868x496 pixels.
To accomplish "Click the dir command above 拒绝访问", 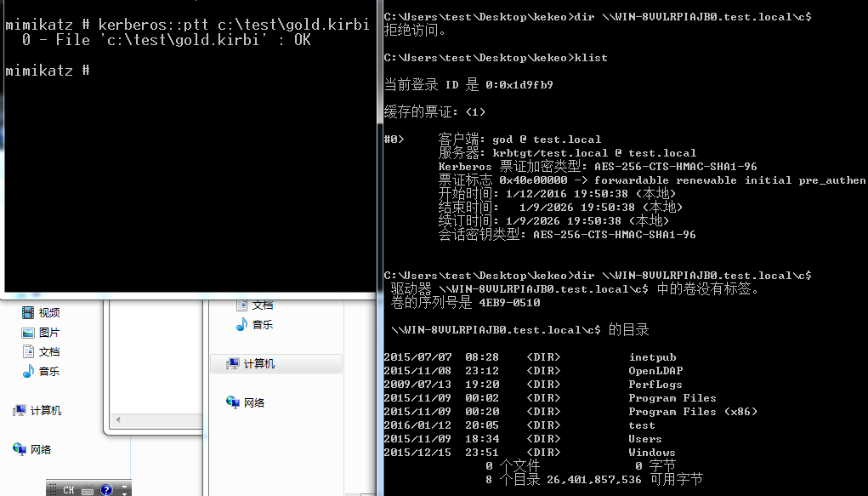I will [598, 17].
